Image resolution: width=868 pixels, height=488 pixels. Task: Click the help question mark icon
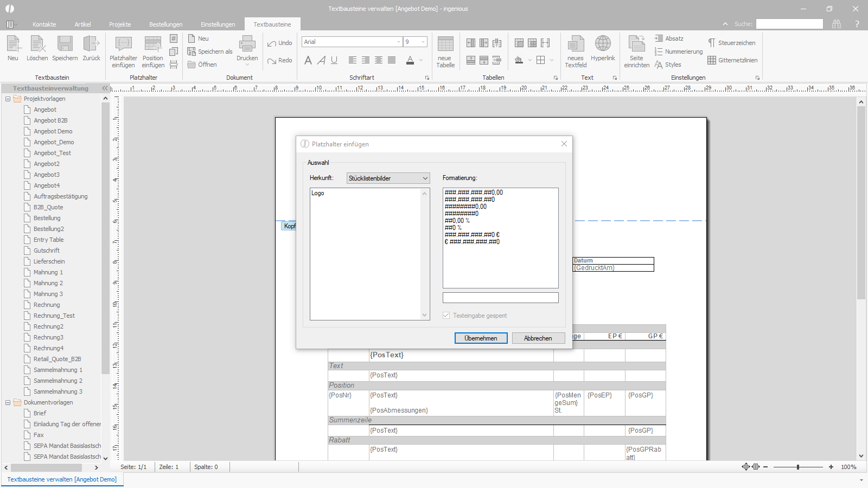click(857, 24)
